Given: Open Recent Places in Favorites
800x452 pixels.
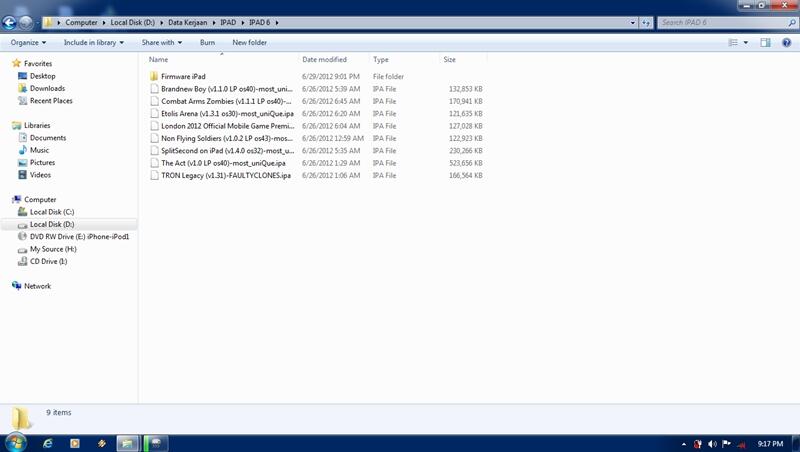Looking at the screenshot, I should 51,101.
